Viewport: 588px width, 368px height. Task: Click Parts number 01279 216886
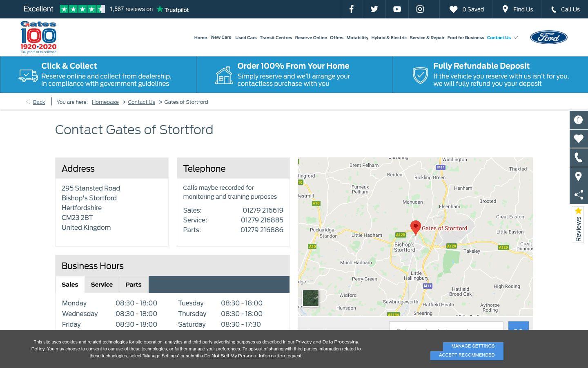(262, 230)
